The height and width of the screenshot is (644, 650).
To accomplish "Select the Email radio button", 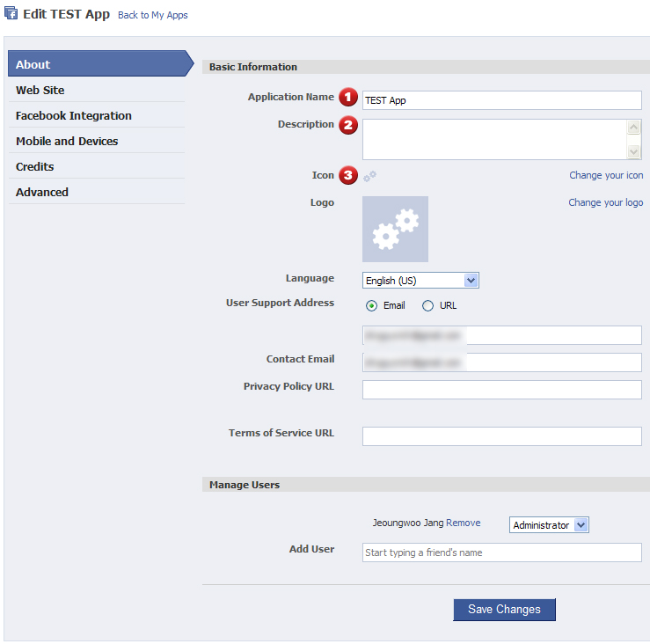I will tap(371, 305).
